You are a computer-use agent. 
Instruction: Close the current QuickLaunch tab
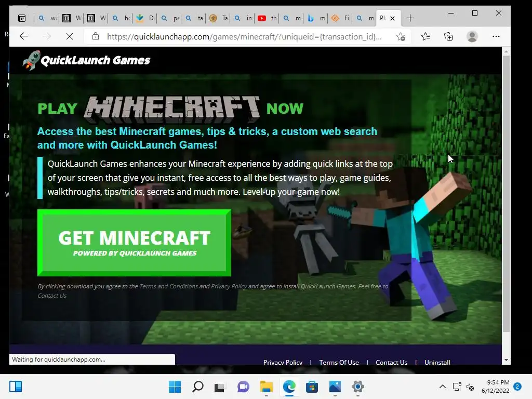point(393,18)
